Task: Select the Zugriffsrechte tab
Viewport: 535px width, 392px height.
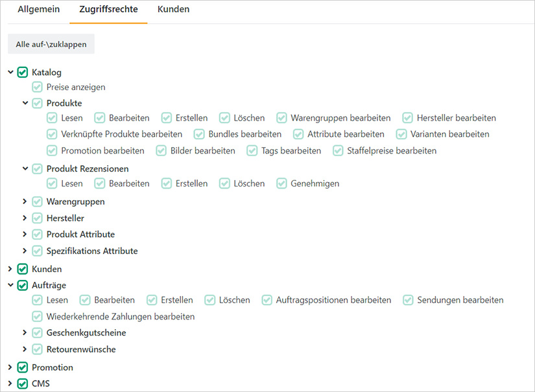Action: [x=108, y=9]
